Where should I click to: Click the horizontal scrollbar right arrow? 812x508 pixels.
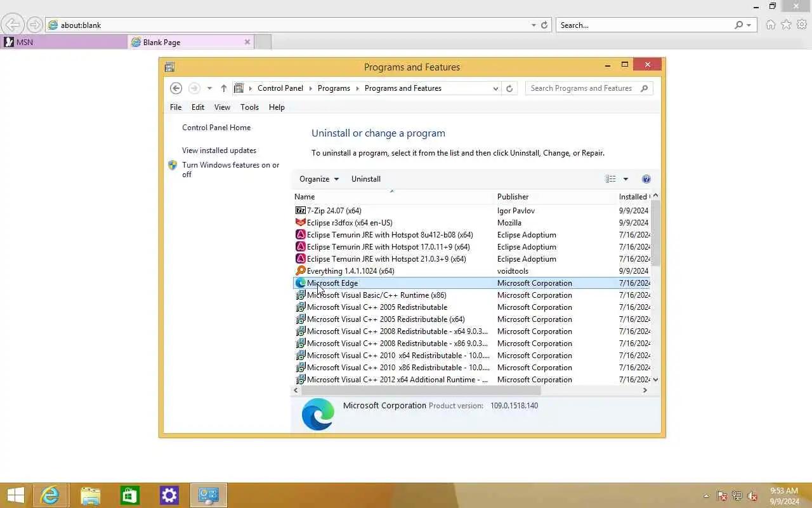tap(645, 390)
